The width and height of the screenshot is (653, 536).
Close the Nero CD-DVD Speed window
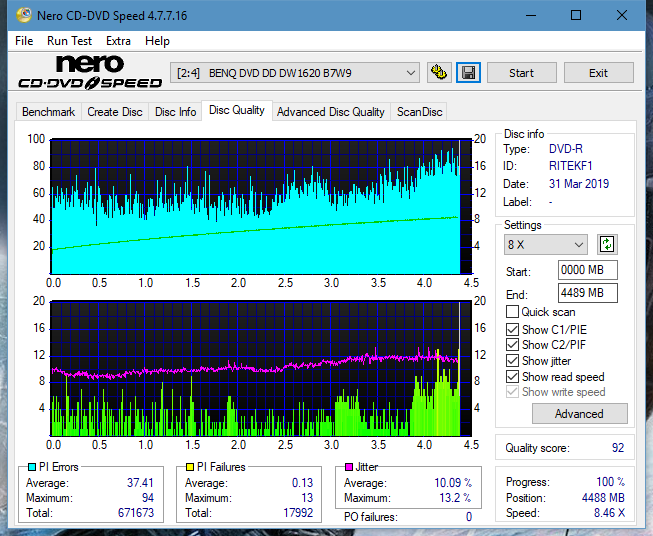tap(622, 15)
